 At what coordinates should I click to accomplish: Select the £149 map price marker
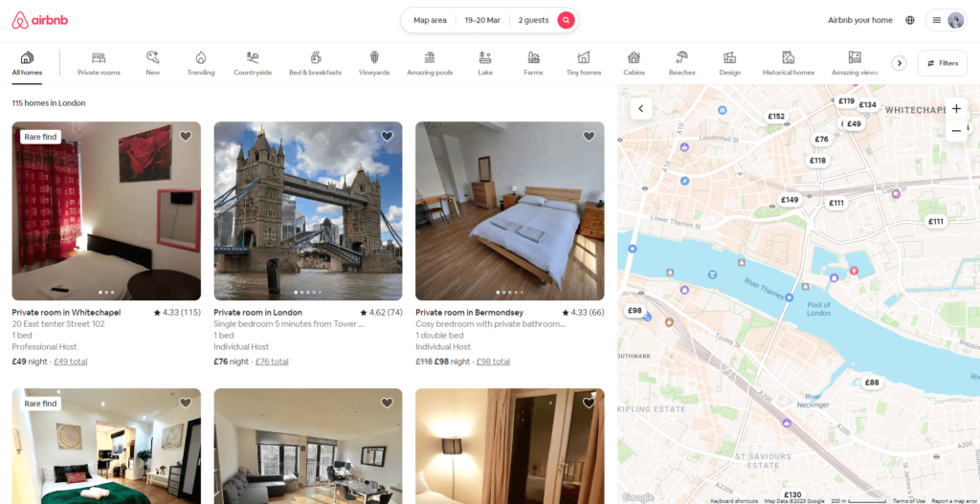[790, 200]
